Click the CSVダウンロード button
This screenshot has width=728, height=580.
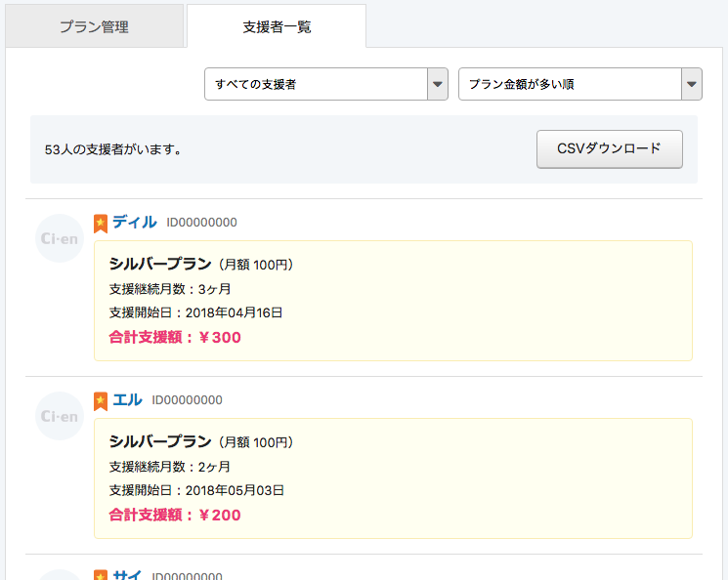(x=609, y=149)
